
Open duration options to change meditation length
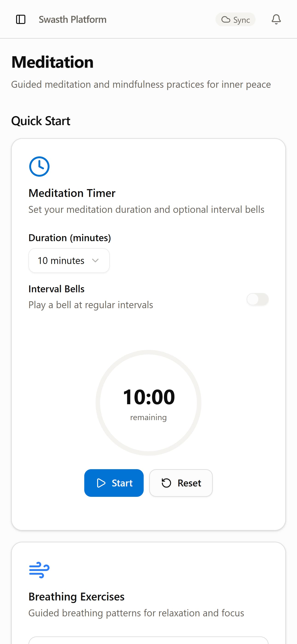[69, 261]
